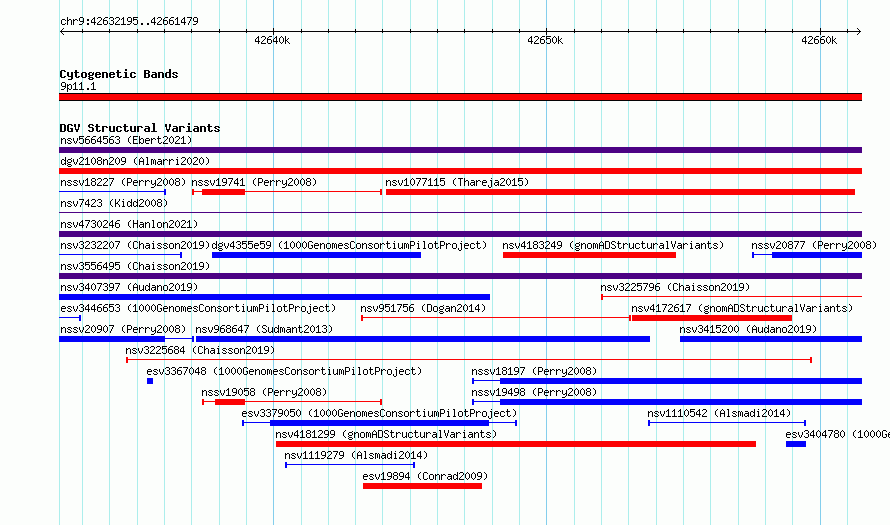Click the nsv3225796 (Chaisson2019) label
Viewport: 890px width, 525px height.
click(x=675, y=287)
